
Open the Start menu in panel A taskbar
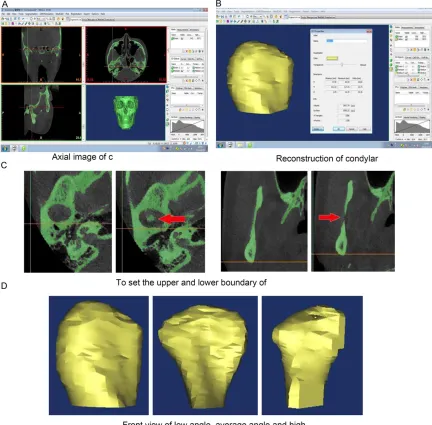[5, 148]
